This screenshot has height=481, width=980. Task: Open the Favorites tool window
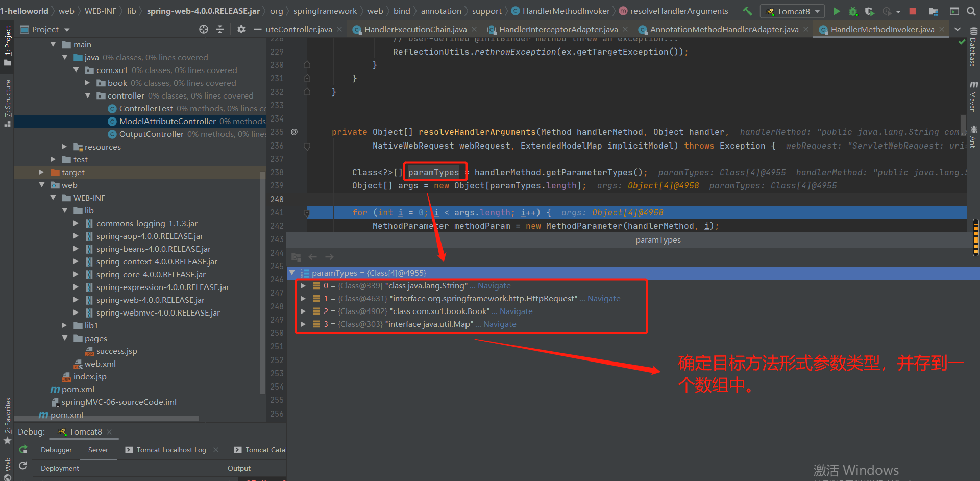(7, 421)
